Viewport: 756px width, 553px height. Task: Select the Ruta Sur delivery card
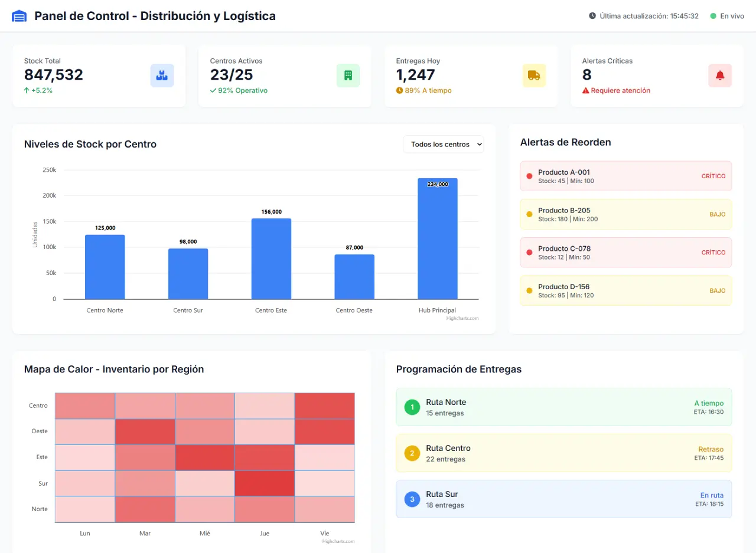click(x=564, y=499)
